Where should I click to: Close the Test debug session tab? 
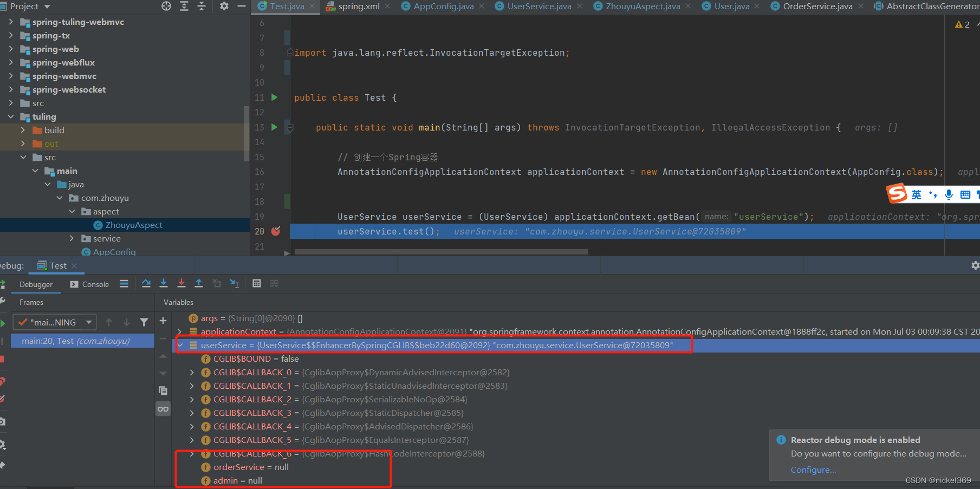(x=74, y=265)
